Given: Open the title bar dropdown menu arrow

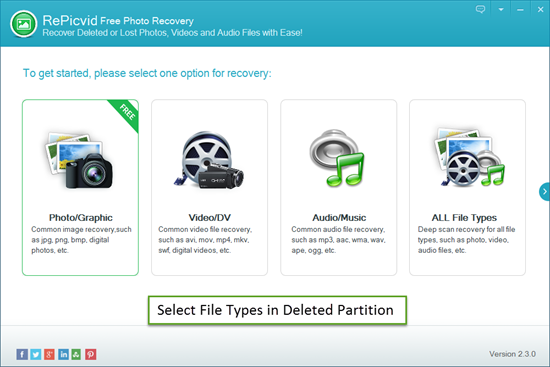Looking at the screenshot, I should [501, 10].
